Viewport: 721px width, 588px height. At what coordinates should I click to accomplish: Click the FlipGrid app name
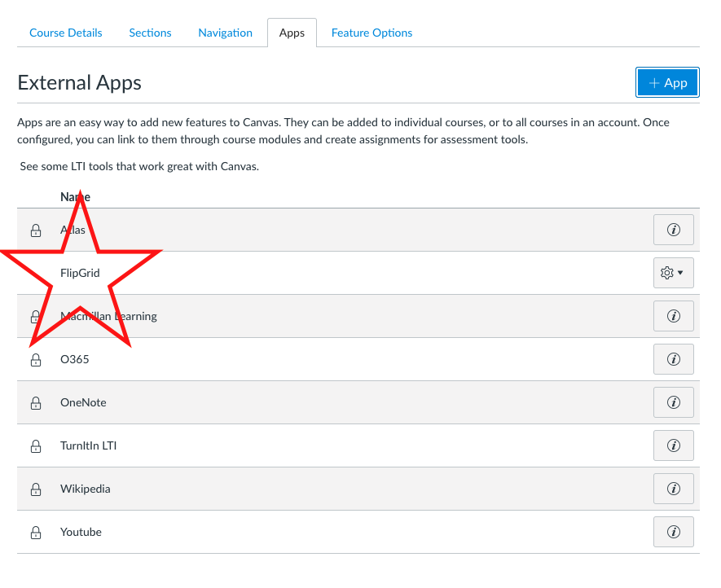click(80, 273)
